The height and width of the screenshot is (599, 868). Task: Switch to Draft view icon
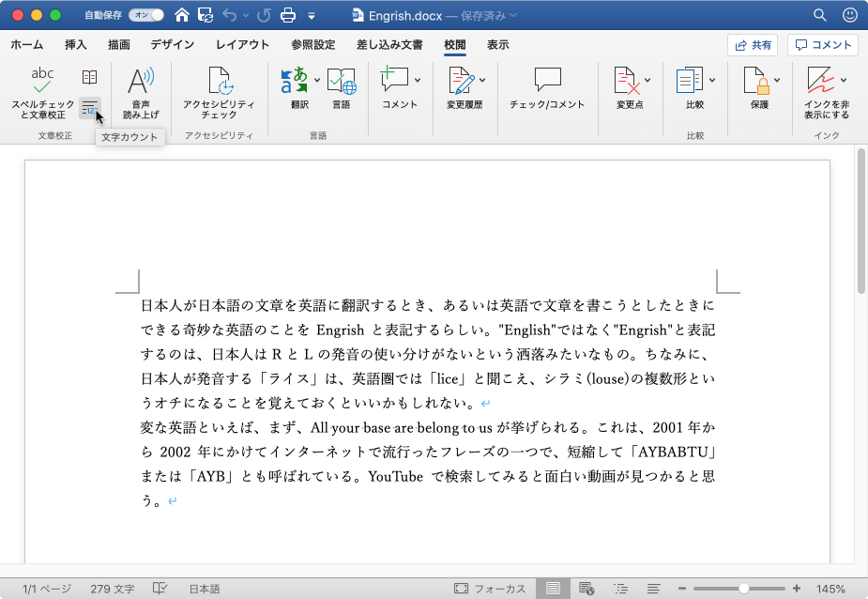coord(654,589)
